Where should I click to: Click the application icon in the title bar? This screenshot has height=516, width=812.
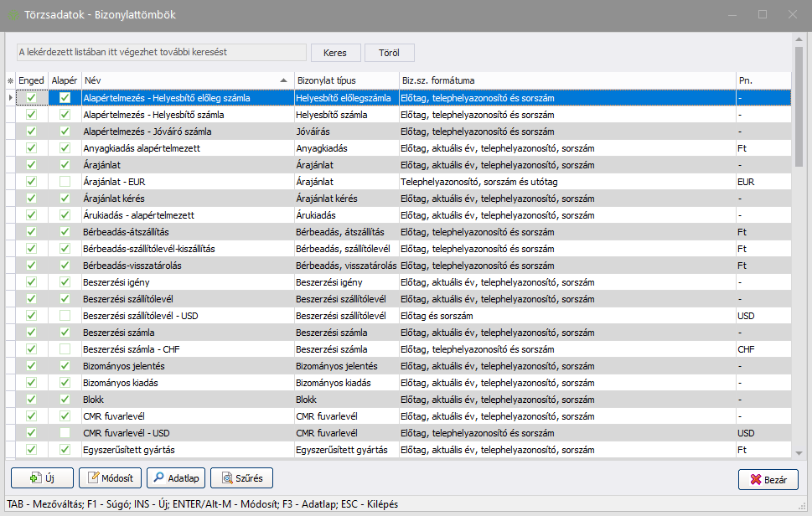(14, 15)
